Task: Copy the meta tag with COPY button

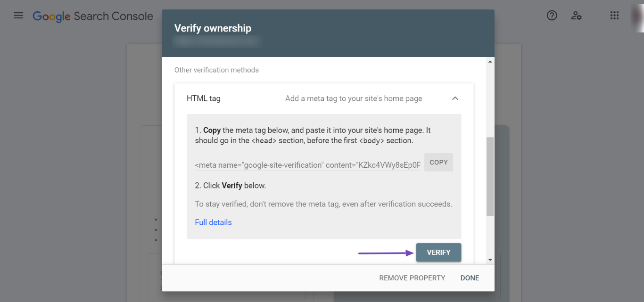Action: click(x=438, y=162)
